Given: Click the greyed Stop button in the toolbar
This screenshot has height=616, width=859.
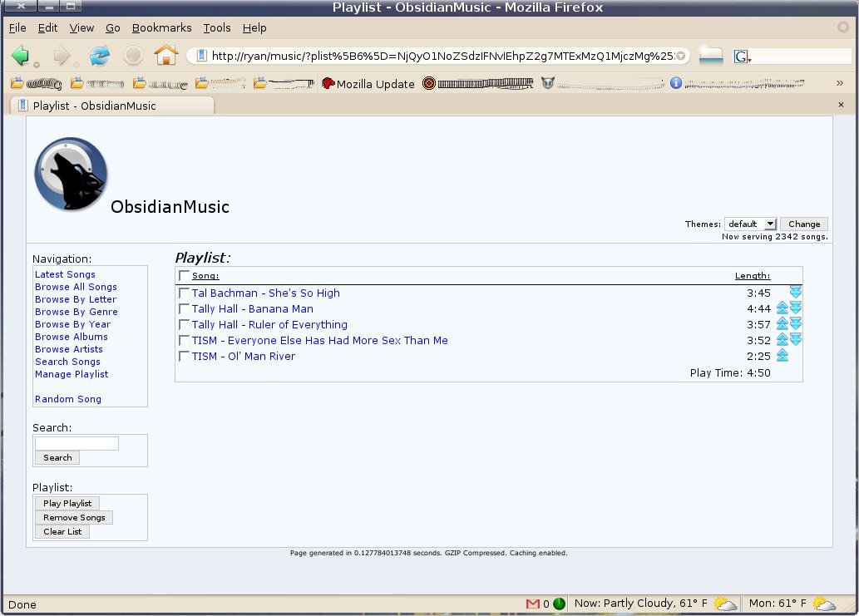Looking at the screenshot, I should point(133,56).
